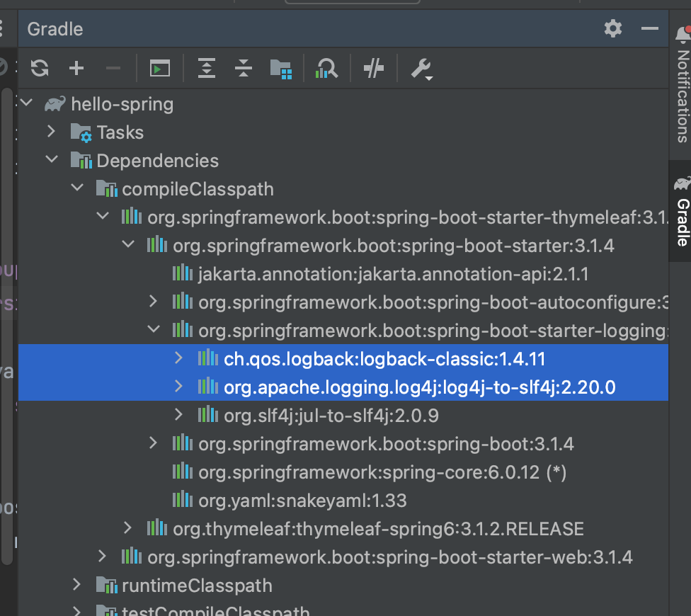
Task: Select ch.qos.logback:logback-classic:1.4.11
Action: tap(343, 359)
